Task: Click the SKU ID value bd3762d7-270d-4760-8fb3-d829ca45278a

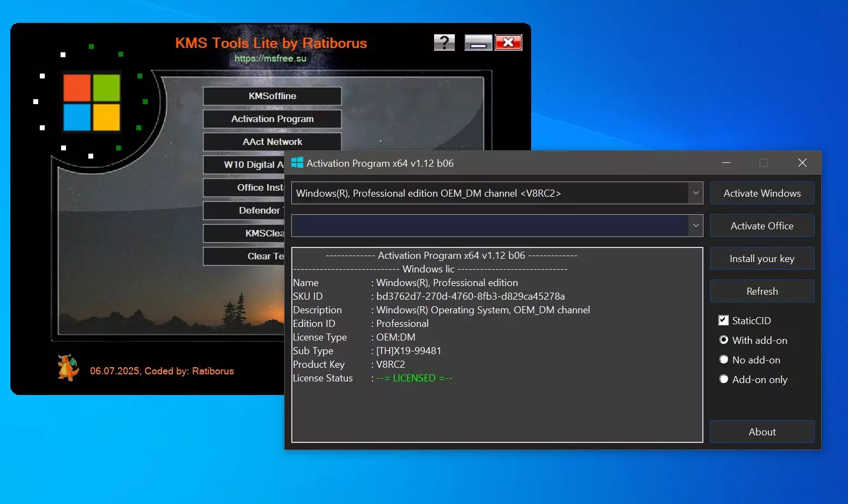Action: point(470,296)
